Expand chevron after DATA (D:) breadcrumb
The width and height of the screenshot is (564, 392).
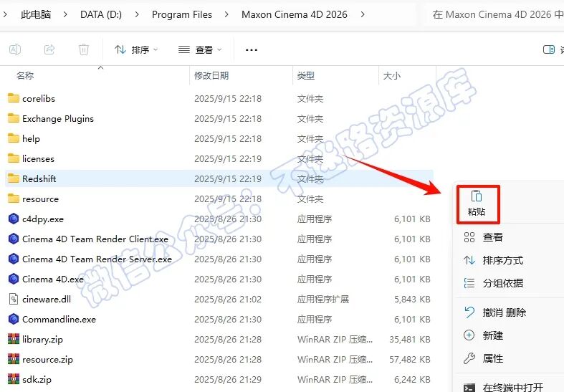pos(137,14)
